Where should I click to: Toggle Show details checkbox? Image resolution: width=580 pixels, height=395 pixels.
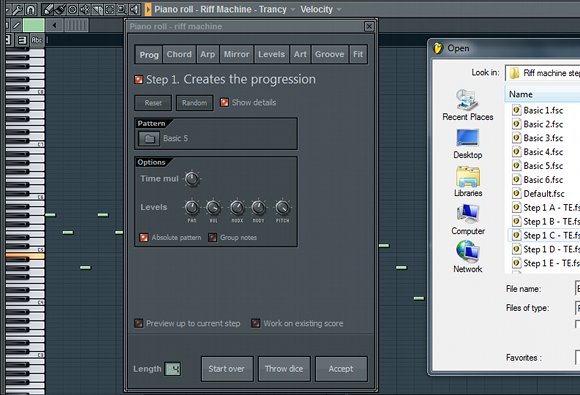click(x=224, y=102)
